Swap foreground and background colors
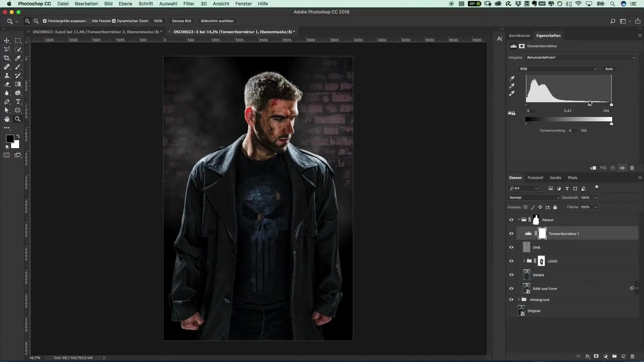 coord(18,136)
